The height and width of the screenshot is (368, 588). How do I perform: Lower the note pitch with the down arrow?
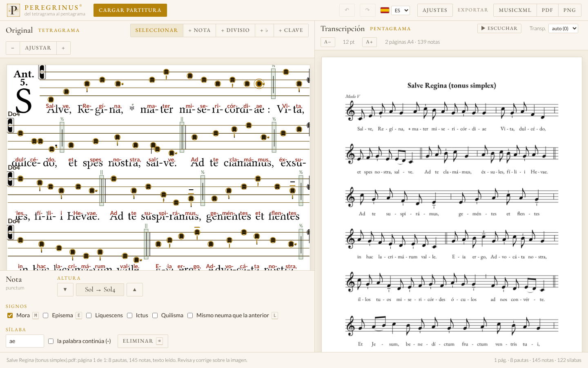pos(65,289)
